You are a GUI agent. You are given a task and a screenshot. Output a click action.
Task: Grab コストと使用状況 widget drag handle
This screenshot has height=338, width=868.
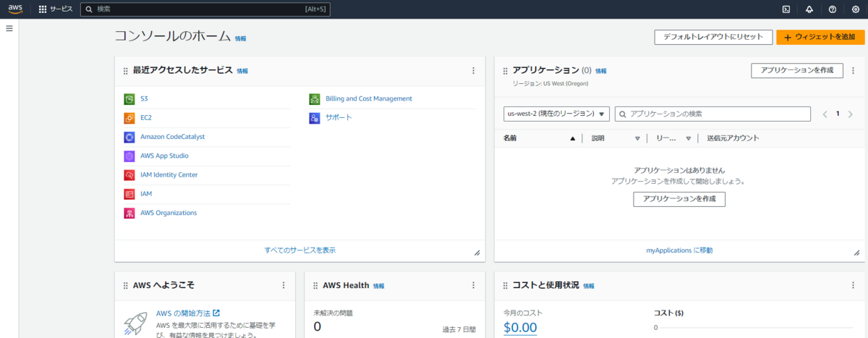click(x=505, y=286)
